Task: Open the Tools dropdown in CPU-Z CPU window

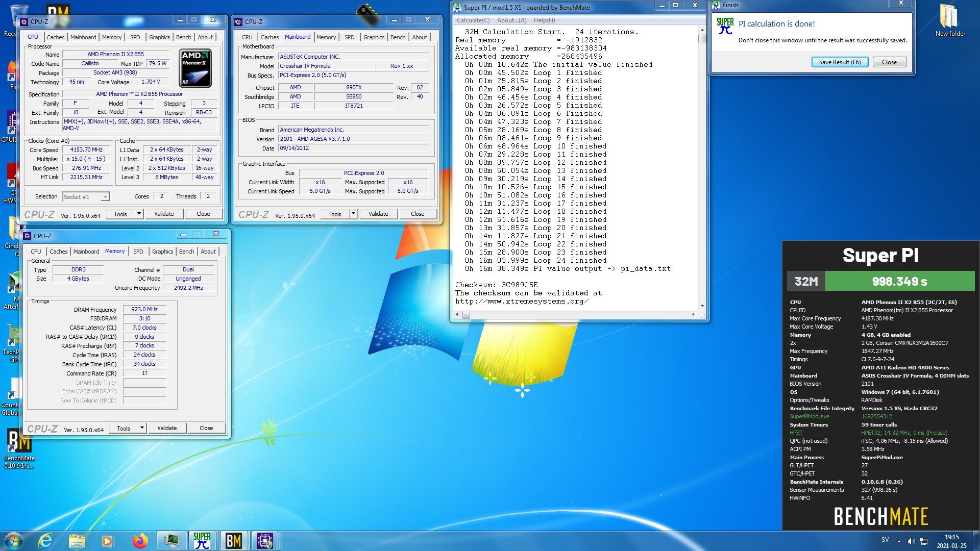Action: (x=139, y=214)
